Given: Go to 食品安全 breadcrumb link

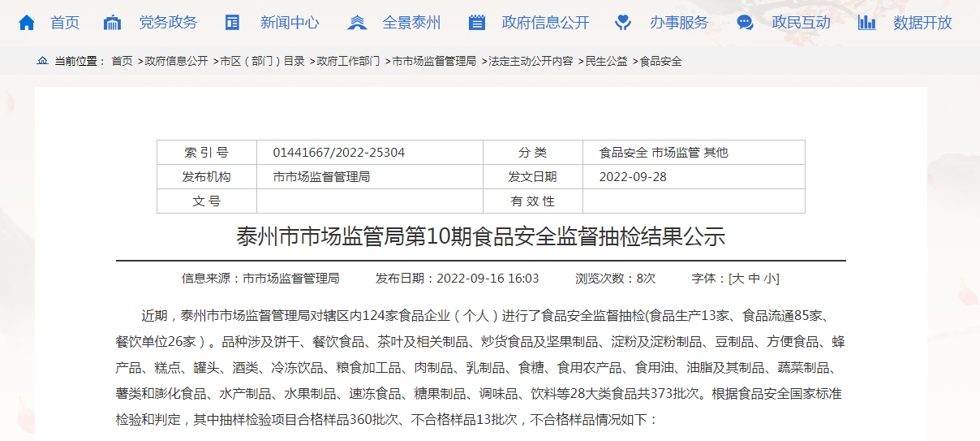Looking at the screenshot, I should [660, 61].
